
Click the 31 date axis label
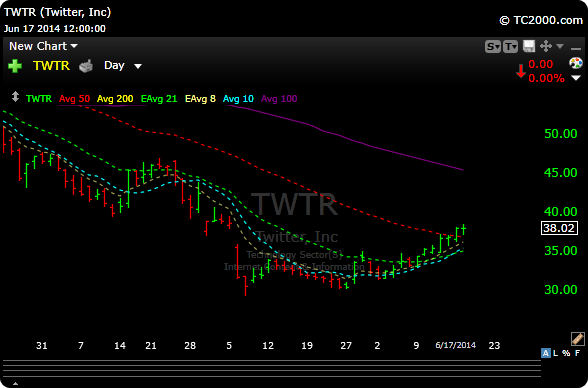(42, 345)
